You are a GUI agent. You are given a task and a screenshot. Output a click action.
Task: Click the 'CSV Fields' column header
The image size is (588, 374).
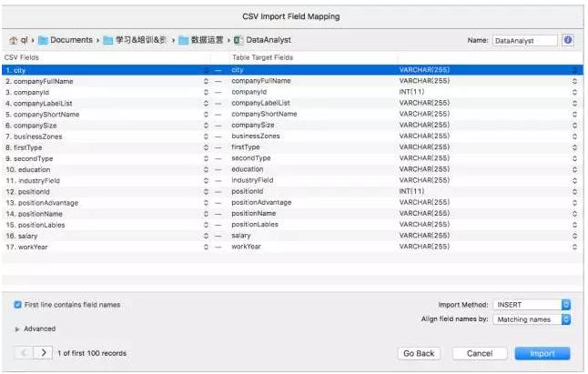[x=21, y=57]
